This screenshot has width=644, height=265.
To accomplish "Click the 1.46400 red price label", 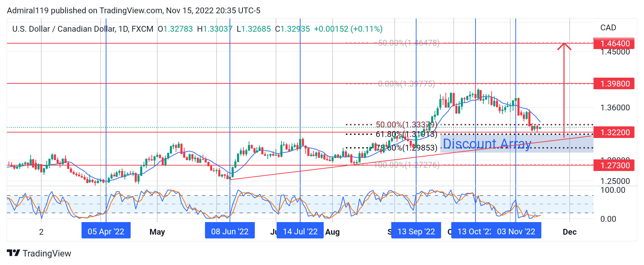I will pyautogui.click(x=614, y=44).
